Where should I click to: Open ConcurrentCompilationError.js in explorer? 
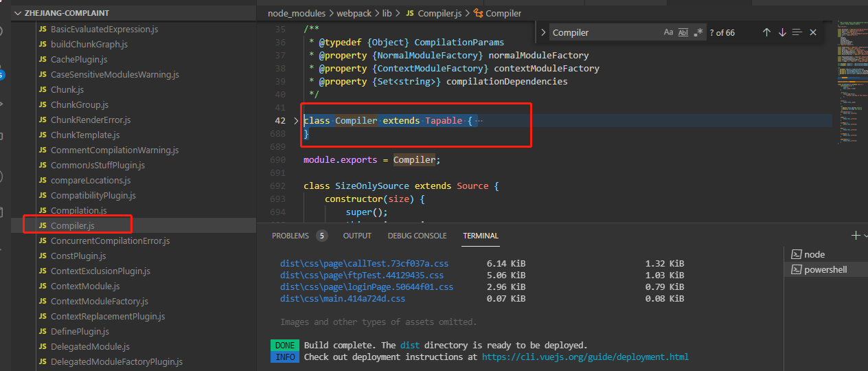click(x=110, y=241)
